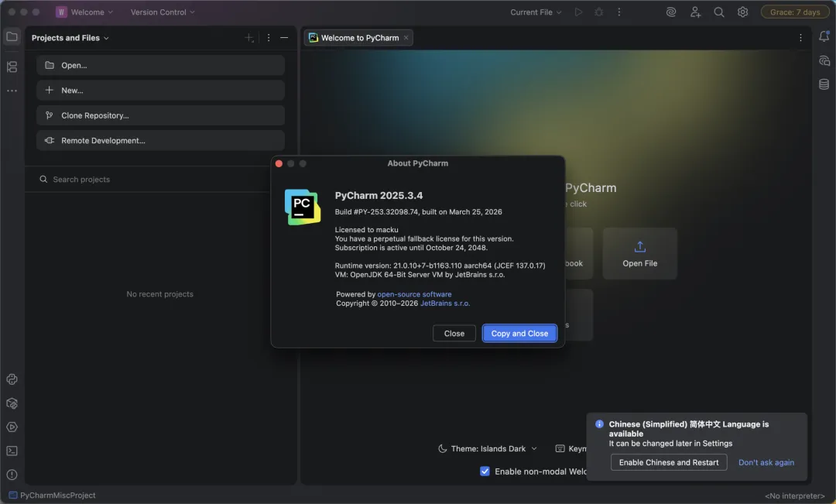
Task: Click Copy and Close button
Action: click(519, 334)
